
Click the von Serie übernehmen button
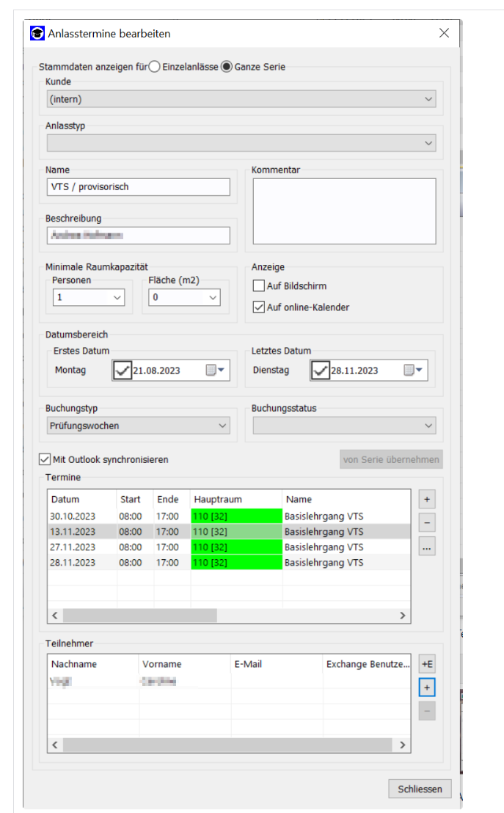[391, 459]
